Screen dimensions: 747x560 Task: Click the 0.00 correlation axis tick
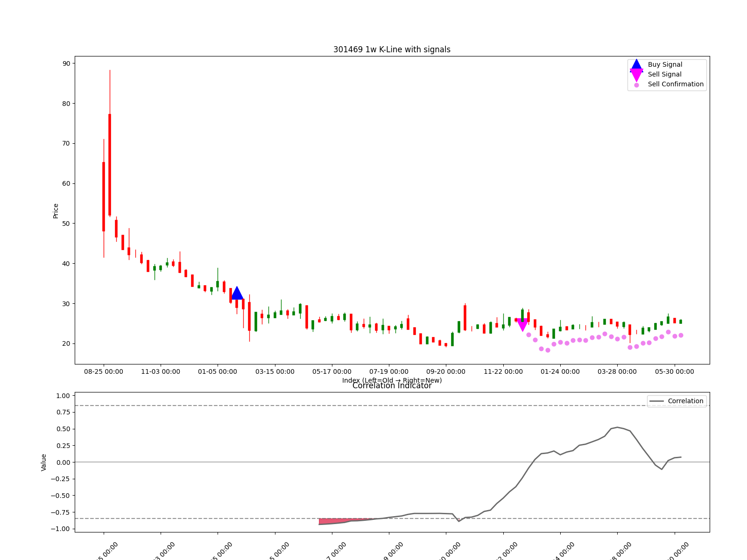pyautogui.click(x=63, y=462)
